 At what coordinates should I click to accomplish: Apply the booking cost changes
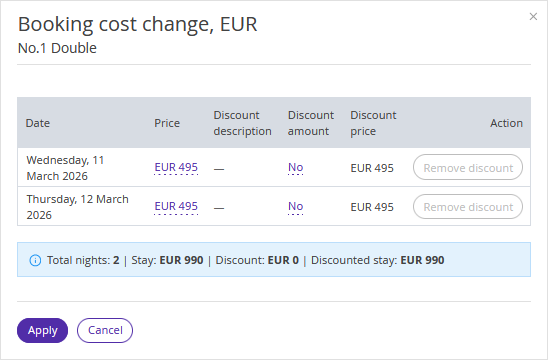click(42, 330)
